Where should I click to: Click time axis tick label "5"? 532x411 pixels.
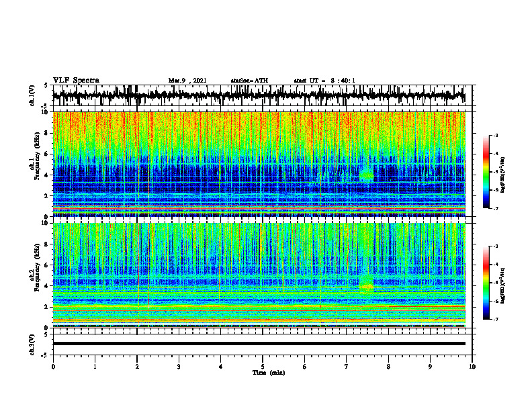pyautogui.click(x=263, y=367)
